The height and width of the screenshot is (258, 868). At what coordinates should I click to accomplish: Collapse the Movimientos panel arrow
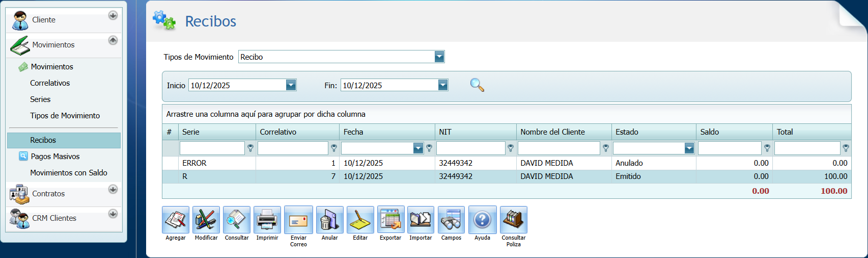(x=113, y=40)
